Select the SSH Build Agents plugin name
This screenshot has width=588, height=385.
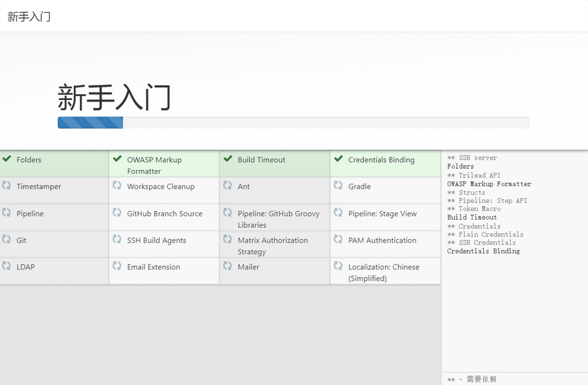pyautogui.click(x=157, y=241)
